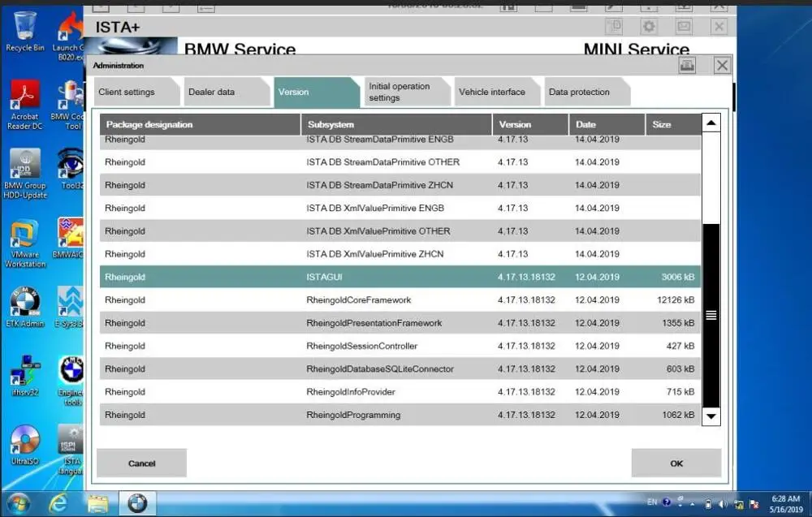Open Initial operation settings tab

(406, 92)
